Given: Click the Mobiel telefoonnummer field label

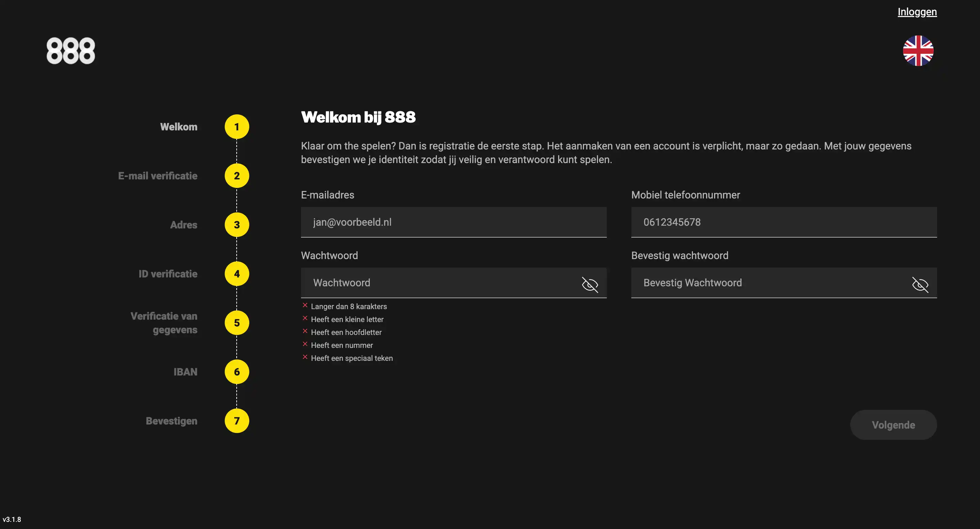Looking at the screenshot, I should [x=685, y=195].
